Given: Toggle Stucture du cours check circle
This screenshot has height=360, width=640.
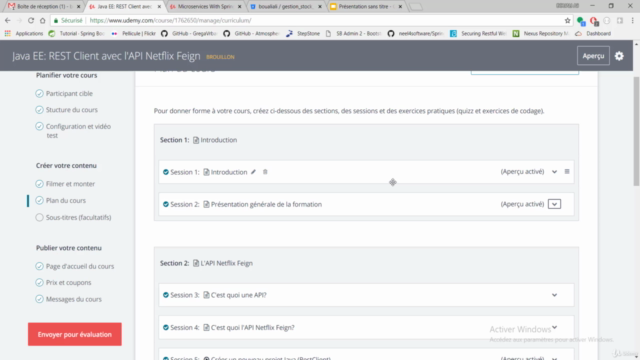Looking at the screenshot, I should tap(39, 110).
